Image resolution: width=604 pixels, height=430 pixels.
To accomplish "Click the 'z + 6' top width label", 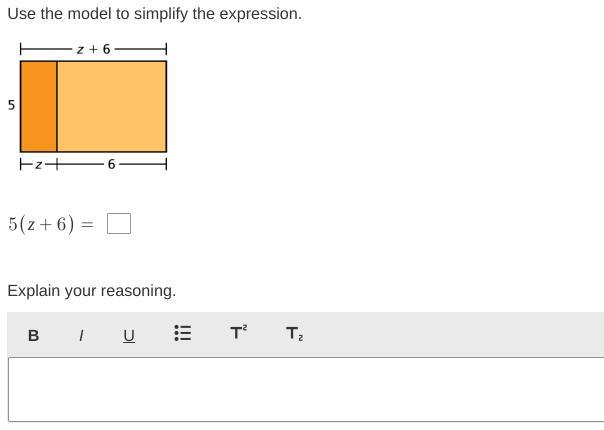I will pyautogui.click(x=93, y=48).
